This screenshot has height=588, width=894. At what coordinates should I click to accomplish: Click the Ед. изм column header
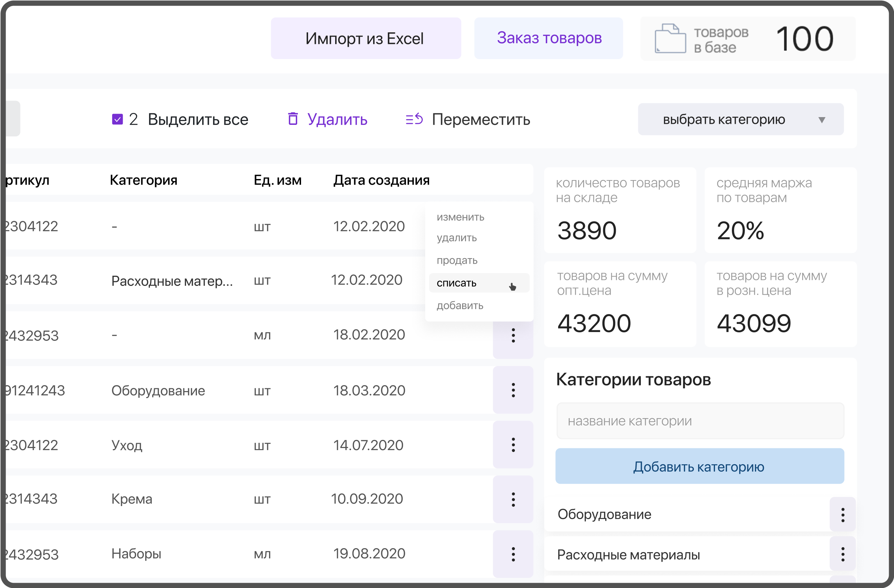[x=277, y=180]
